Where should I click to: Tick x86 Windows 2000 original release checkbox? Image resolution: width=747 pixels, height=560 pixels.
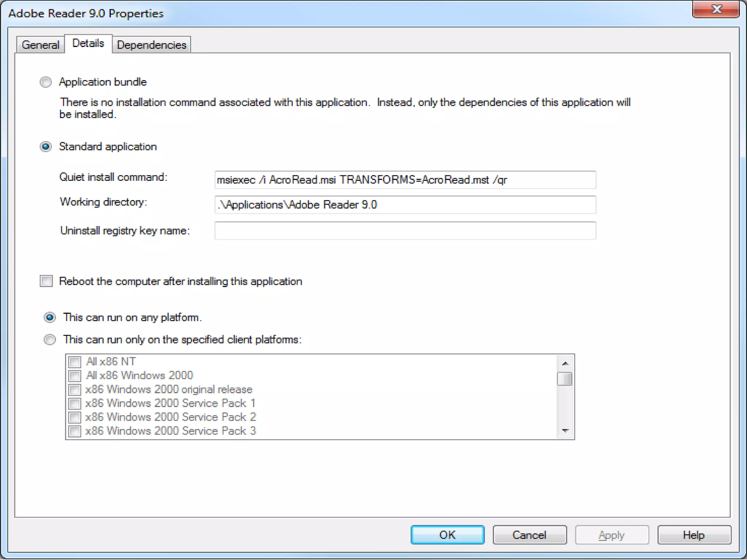tap(75, 389)
